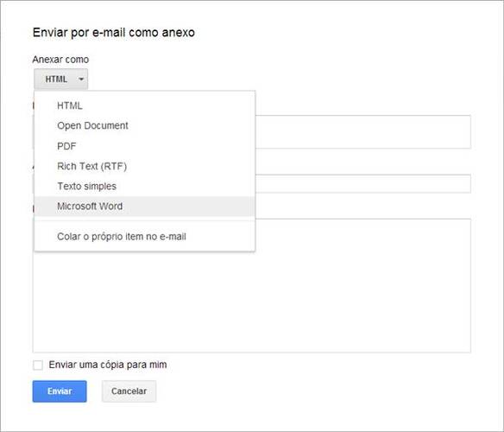Click the blue Enviar button
The image size is (504, 432).
(x=60, y=391)
